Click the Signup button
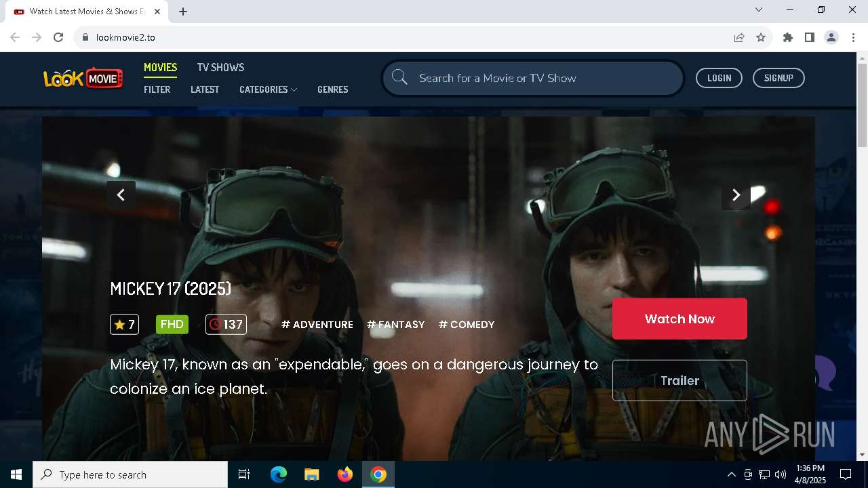Image resolution: width=868 pixels, height=488 pixels. coord(778,78)
